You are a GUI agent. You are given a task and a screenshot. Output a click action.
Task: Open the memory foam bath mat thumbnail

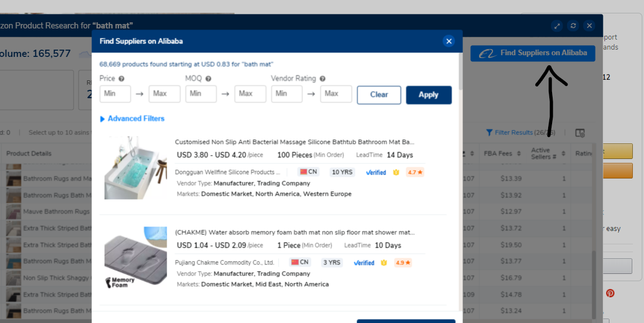[x=135, y=258]
